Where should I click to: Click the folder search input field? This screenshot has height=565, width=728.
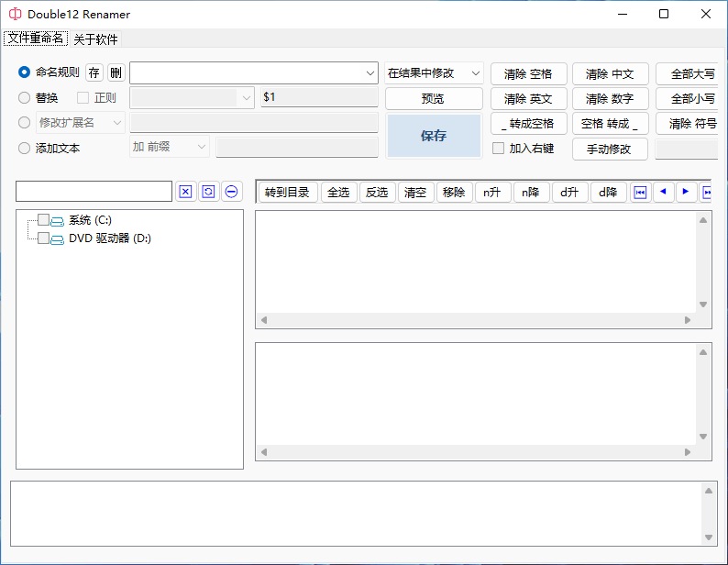coord(94,191)
